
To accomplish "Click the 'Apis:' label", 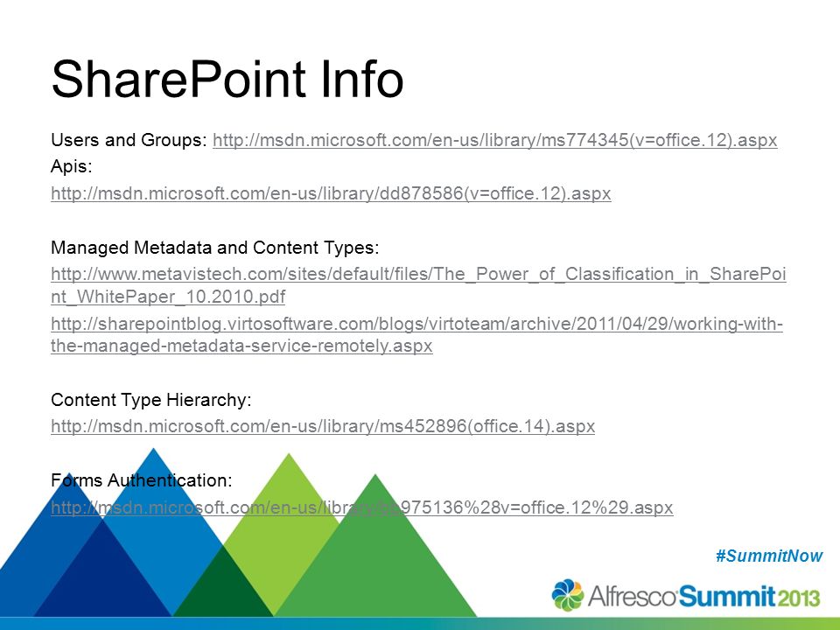I will point(71,166).
